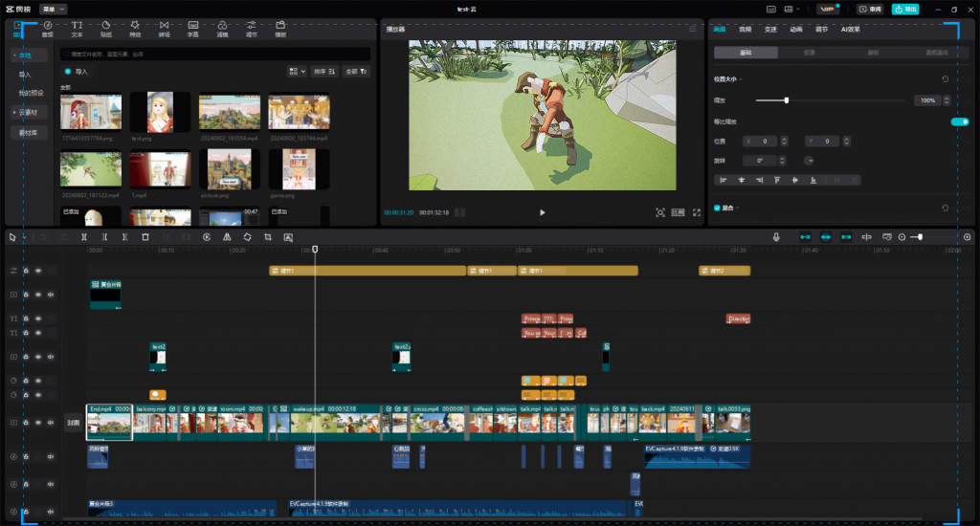Viewport: 980px width, 526px height.
Task: Switch to the 变速 speed tab
Action: [x=770, y=30]
